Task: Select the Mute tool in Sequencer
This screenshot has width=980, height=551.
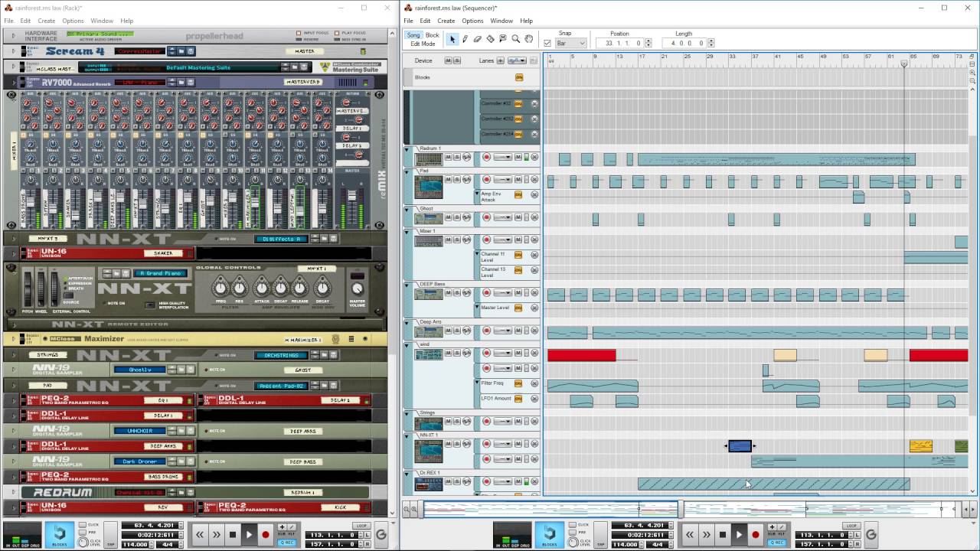Action: click(503, 39)
